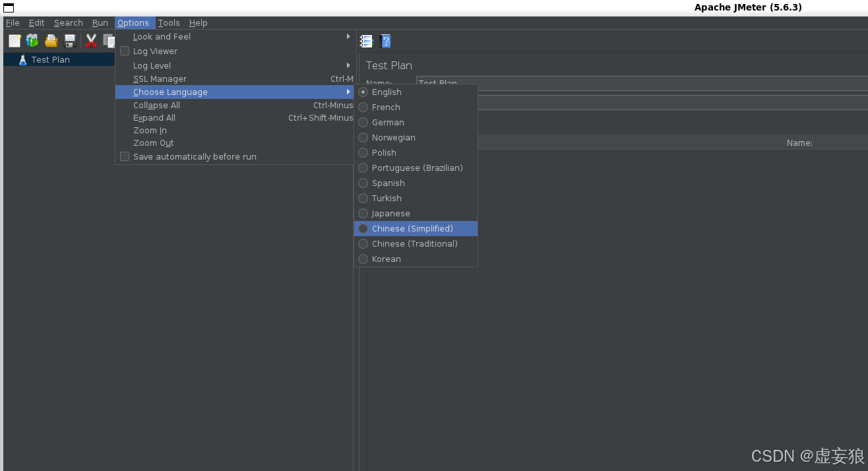
Task: Open the Function Helper notebook icon
Action: pyautogui.click(x=366, y=41)
